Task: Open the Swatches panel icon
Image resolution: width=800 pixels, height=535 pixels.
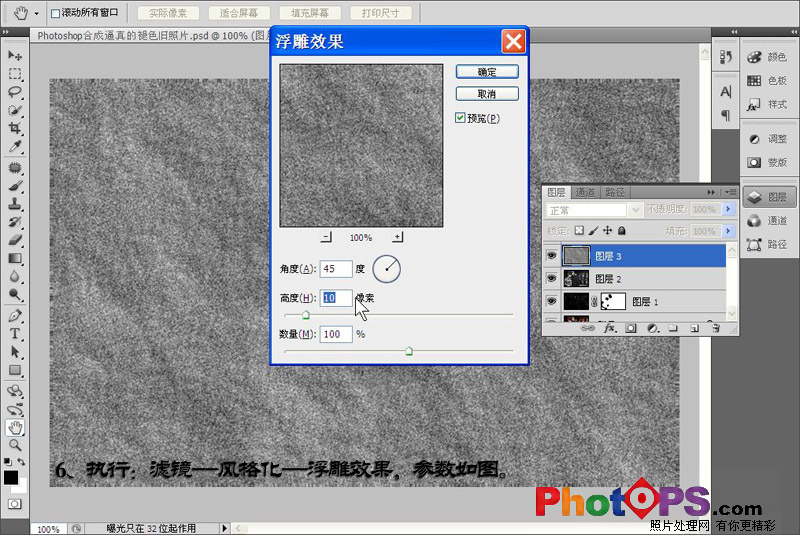Action: click(754, 81)
